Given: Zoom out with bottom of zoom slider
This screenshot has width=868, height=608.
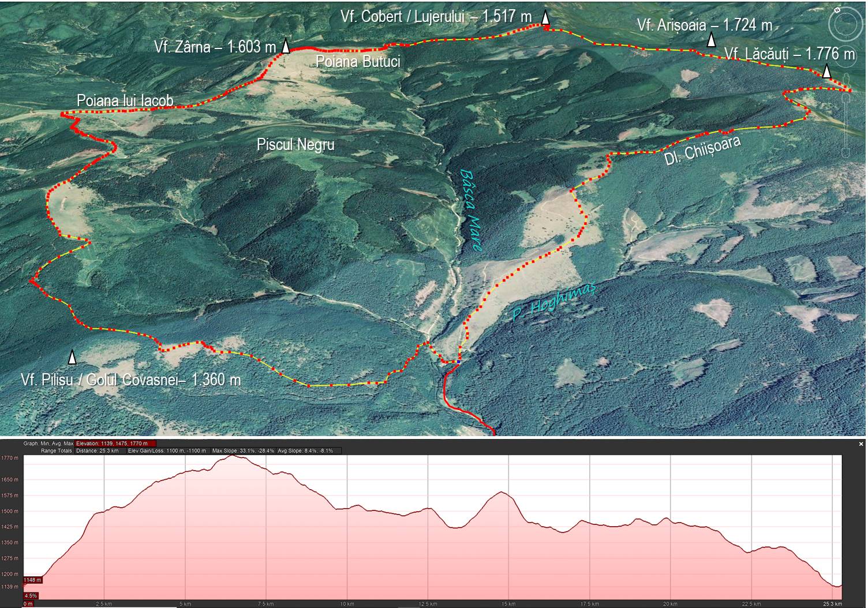Looking at the screenshot, I should (x=846, y=153).
